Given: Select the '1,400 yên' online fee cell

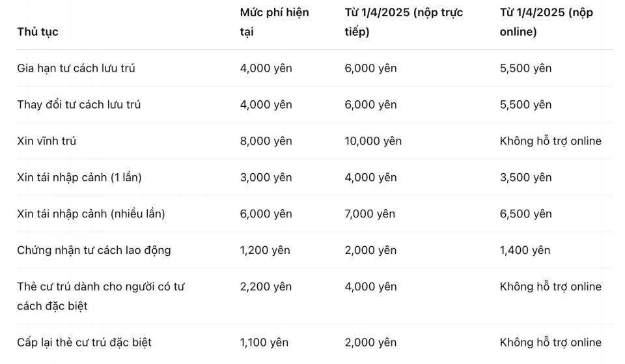Looking at the screenshot, I should click(525, 251).
